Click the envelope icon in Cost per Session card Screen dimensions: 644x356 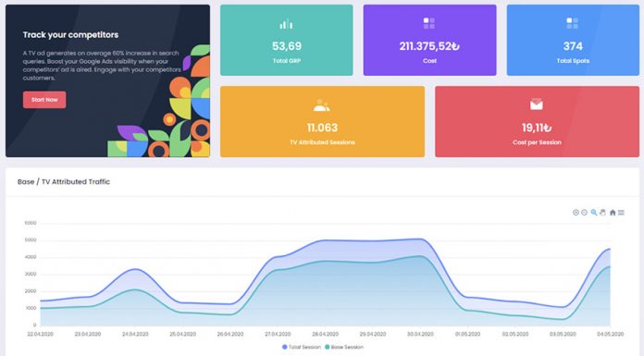537,104
